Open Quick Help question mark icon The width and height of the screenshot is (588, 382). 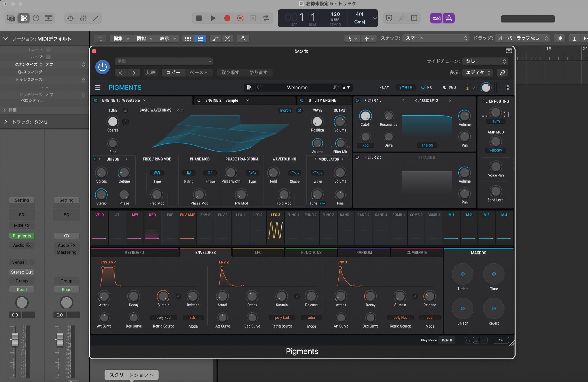tap(36, 18)
